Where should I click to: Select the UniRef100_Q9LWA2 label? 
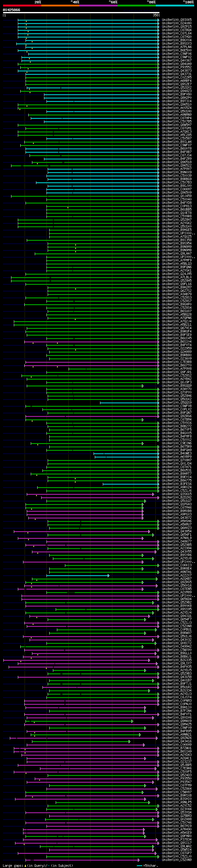pyautogui.click(x=177, y=846)
